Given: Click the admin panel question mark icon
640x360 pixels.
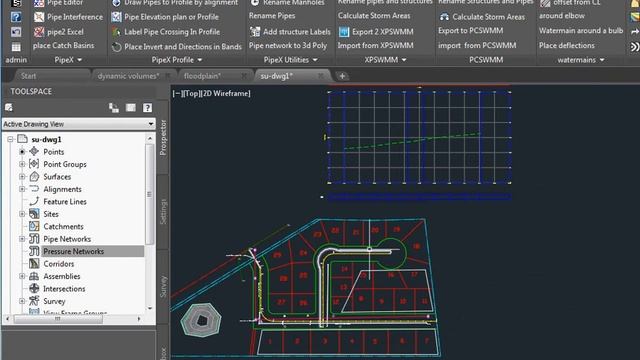Looking at the screenshot, I should click(16, 17).
